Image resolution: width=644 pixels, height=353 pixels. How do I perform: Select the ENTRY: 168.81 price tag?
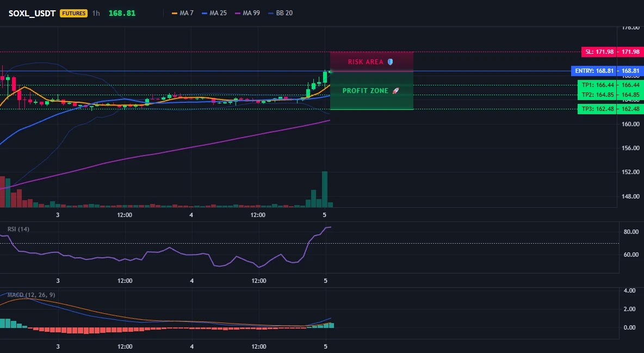595,71
